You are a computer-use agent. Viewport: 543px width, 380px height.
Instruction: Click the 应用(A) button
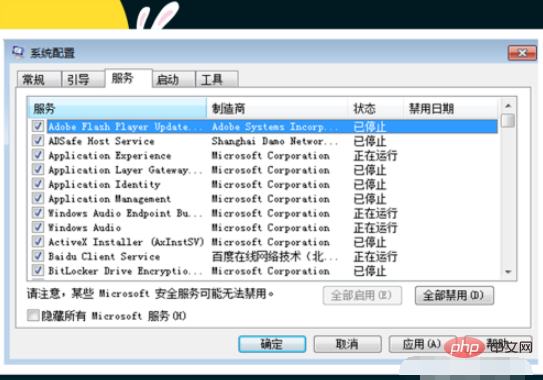point(421,344)
